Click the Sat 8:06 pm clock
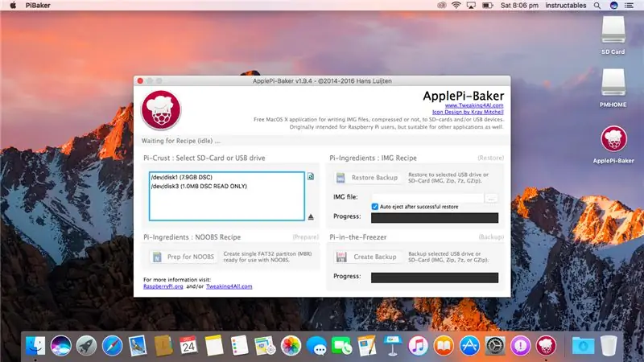Screen dimensions: 644x362 (x=519, y=6)
